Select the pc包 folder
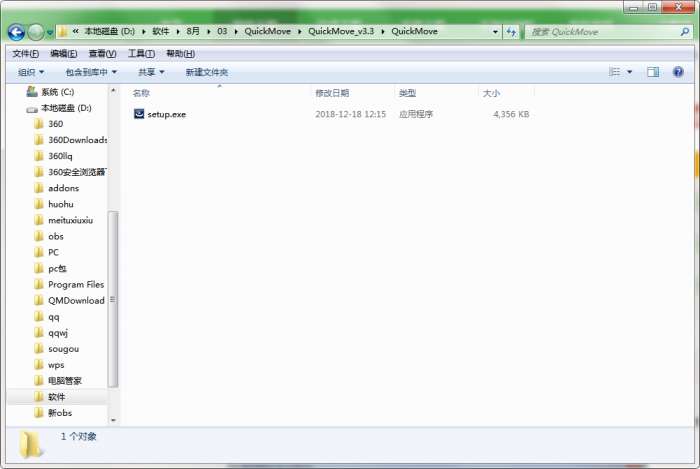This screenshot has width=700, height=469. [x=50, y=269]
